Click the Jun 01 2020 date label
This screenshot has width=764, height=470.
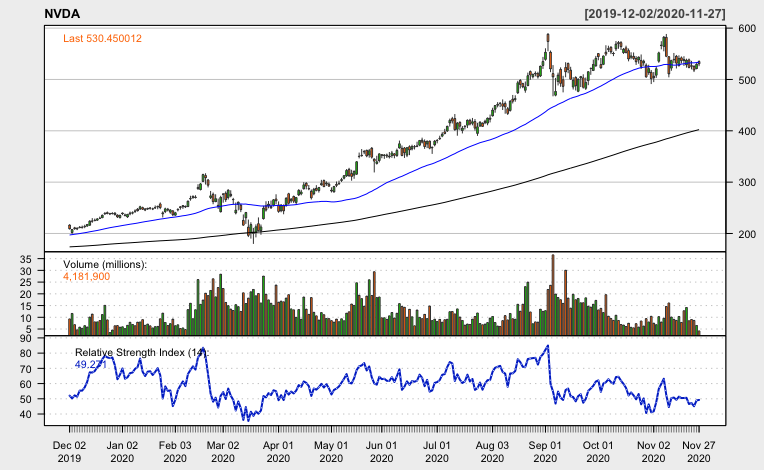pos(382,451)
